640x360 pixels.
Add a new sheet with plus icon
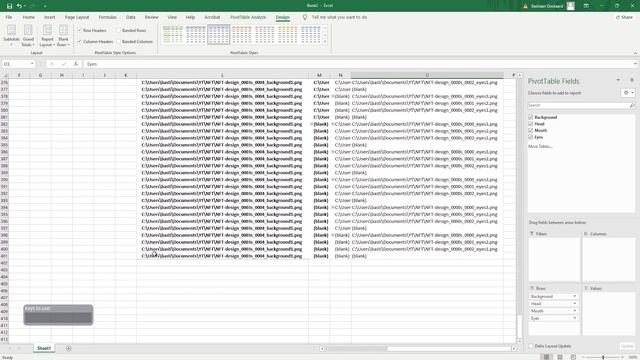click(69, 349)
